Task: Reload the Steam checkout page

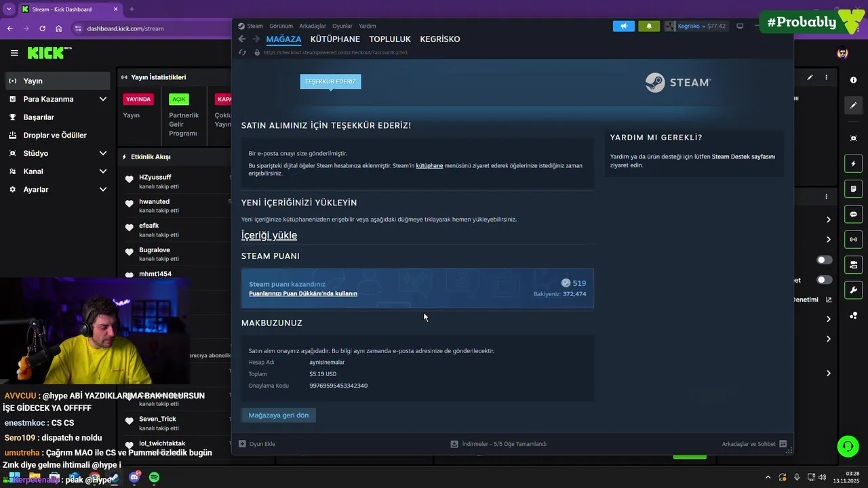Action: [x=242, y=52]
